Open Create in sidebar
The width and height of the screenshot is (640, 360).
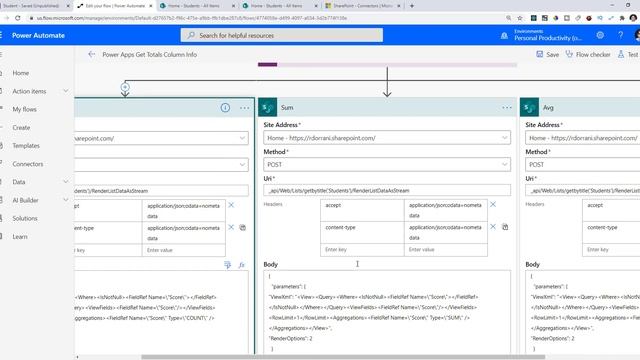coord(21,128)
